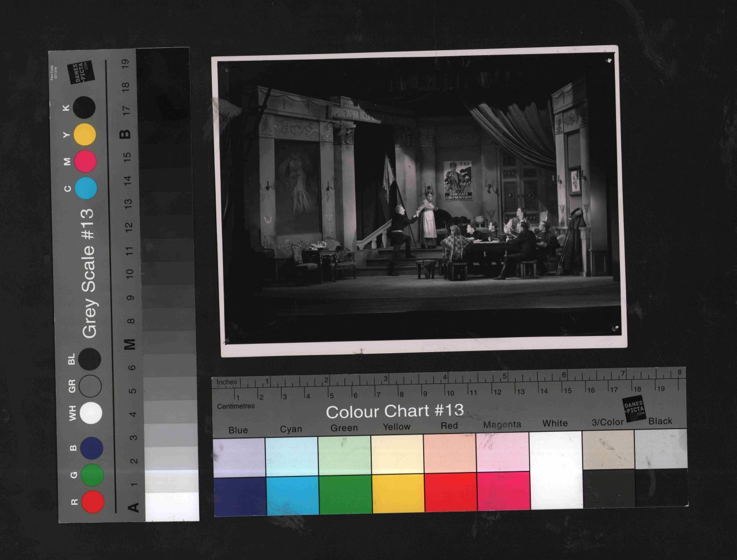The height and width of the screenshot is (560, 737).
Task: Click the stage photograph
Action: (x=419, y=201)
